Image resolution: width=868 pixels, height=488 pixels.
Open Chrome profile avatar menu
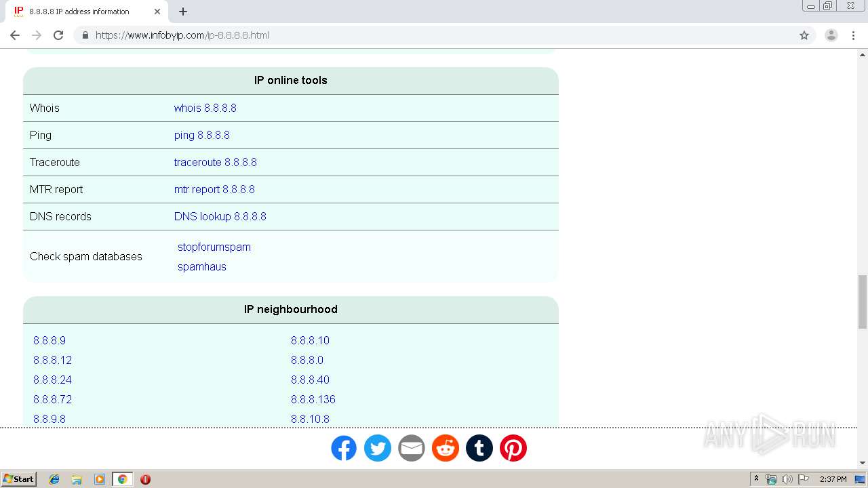tap(831, 35)
